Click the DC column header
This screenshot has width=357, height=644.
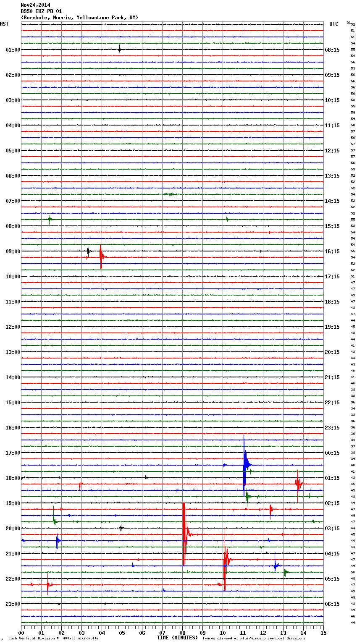click(x=349, y=22)
